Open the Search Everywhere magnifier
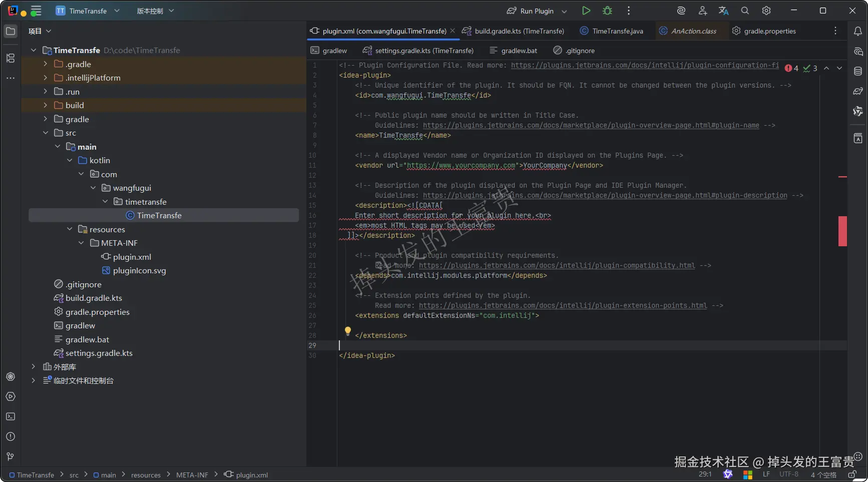The height and width of the screenshot is (482, 868). point(745,11)
